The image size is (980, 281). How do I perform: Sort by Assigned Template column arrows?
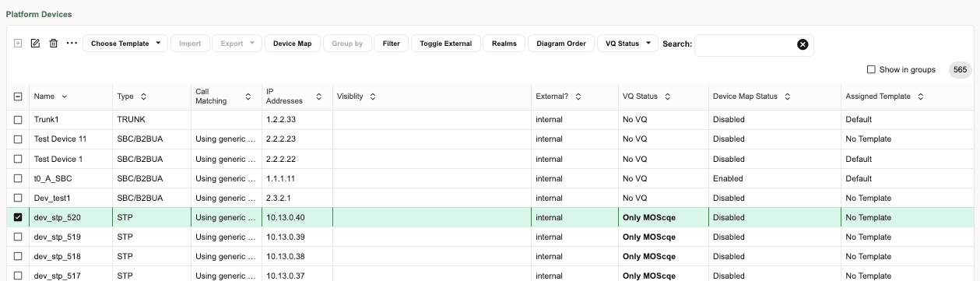click(x=920, y=97)
